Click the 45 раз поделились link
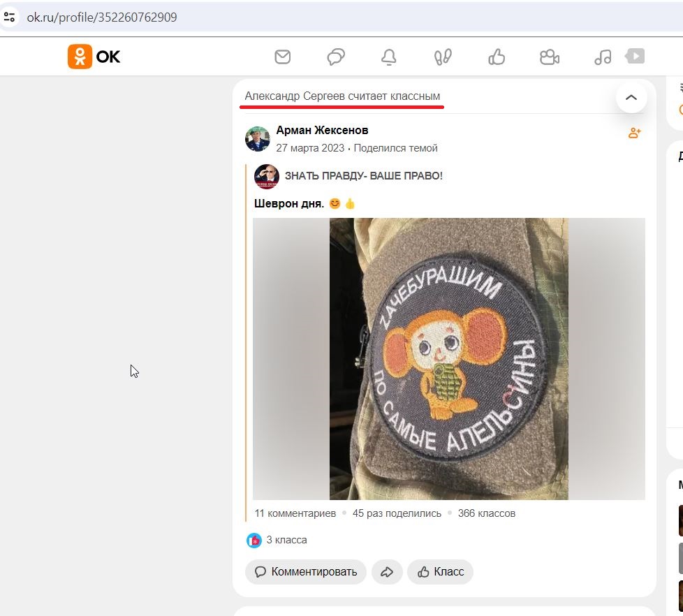This screenshot has height=616, width=683. 397,513
